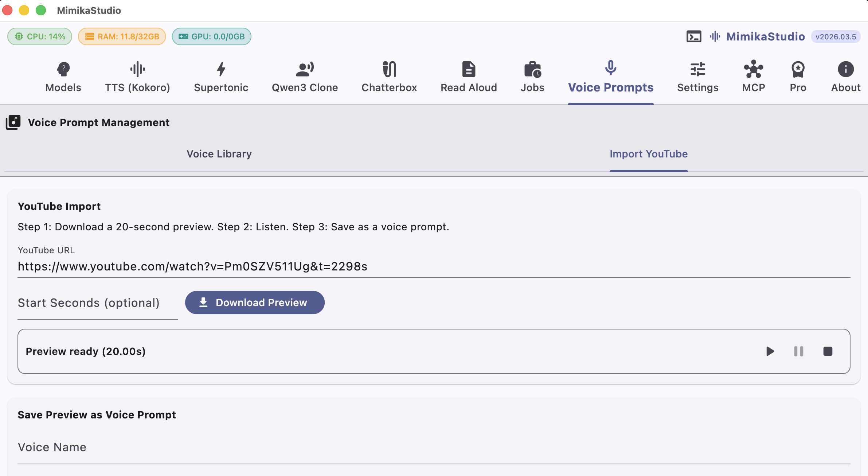Open the MCP panel
Viewport: 868px width, 476px height.
coord(753,77)
